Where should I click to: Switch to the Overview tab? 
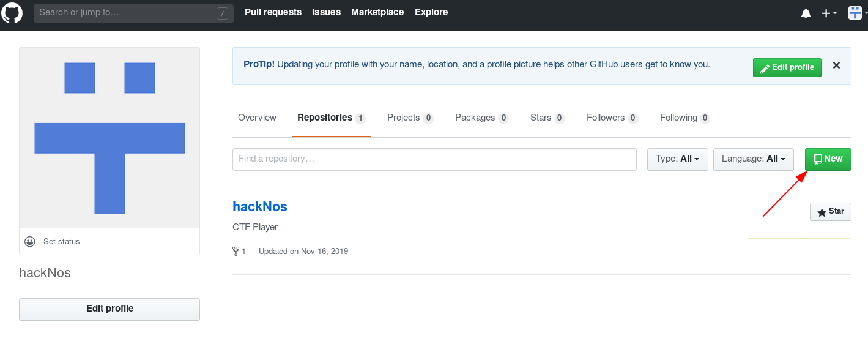pos(257,118)
